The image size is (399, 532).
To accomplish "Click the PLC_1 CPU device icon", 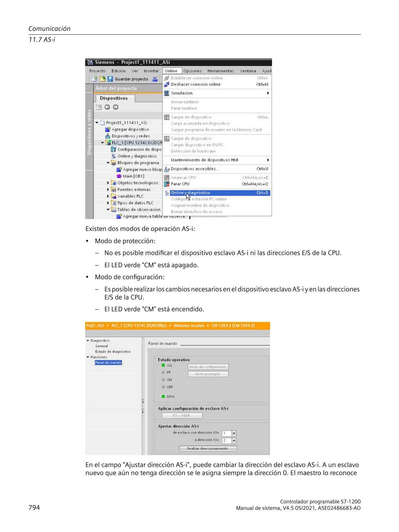I will 108,142.
